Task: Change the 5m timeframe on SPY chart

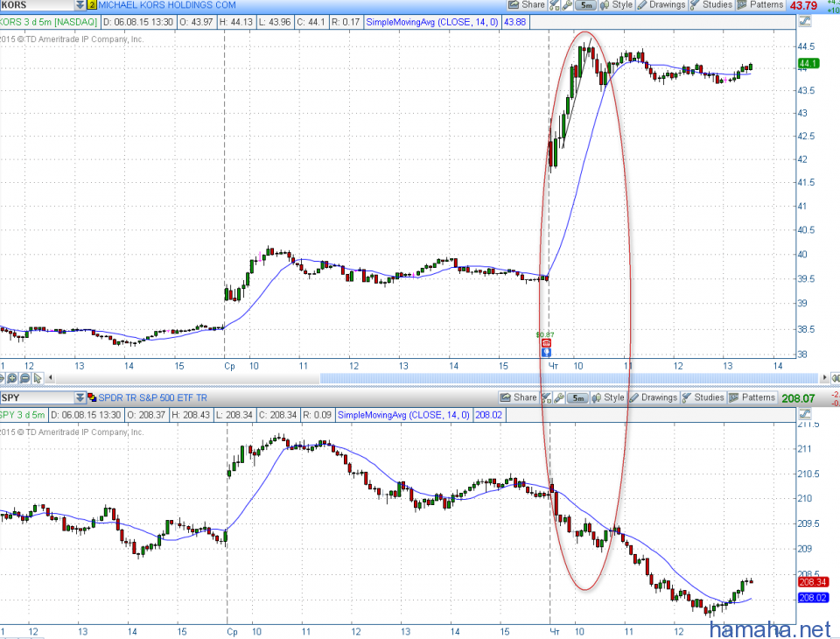Action: 578,397
